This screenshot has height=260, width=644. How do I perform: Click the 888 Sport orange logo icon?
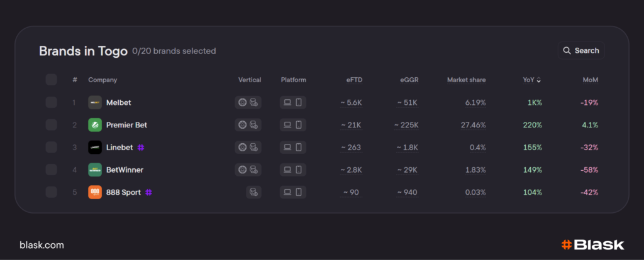(95, 192)
